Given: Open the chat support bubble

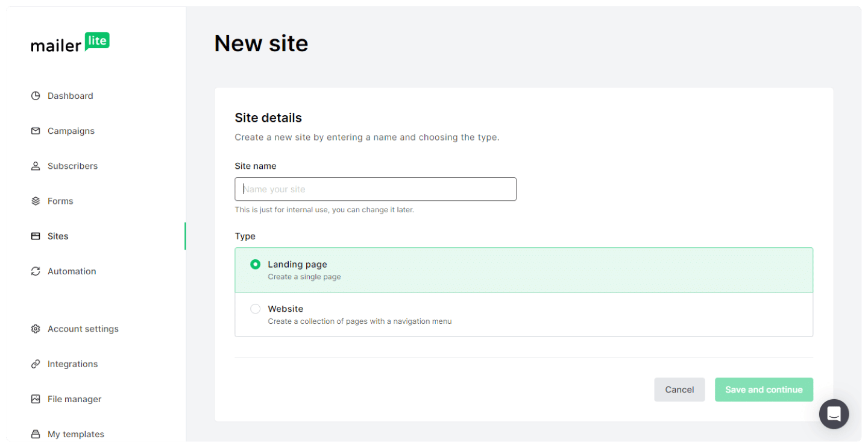Looking at the screenshot, I should 834,414.
